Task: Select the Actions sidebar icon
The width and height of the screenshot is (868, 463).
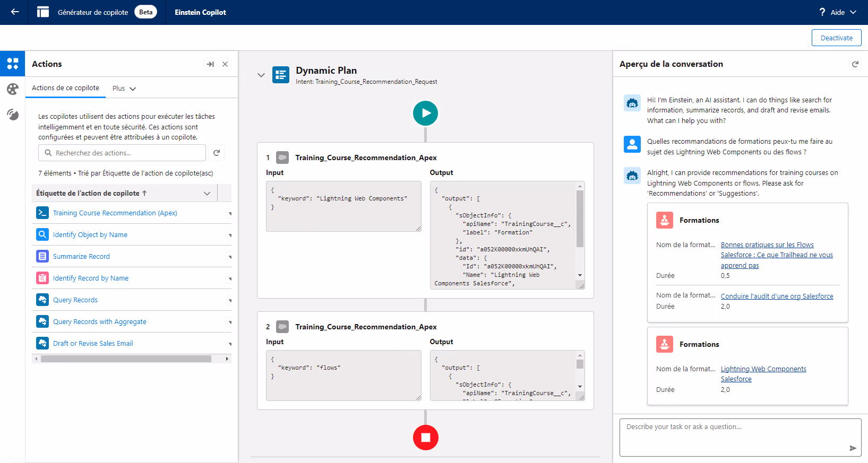Action: [x=13, y=64]
